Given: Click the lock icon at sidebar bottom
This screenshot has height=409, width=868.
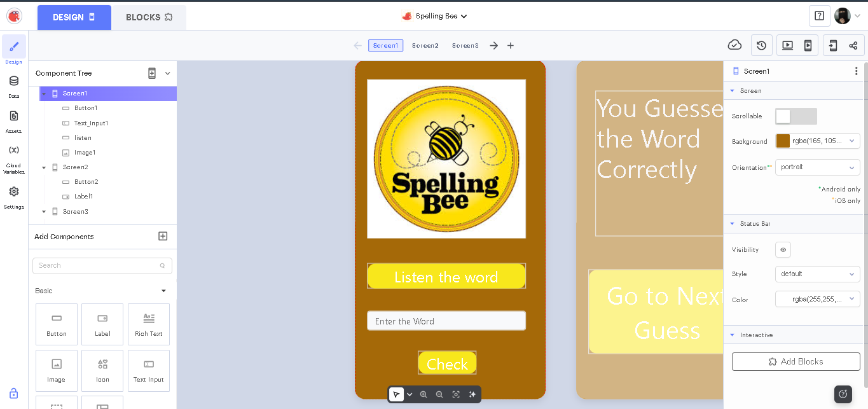Looking at the screenshot, I should click(14, 393).
